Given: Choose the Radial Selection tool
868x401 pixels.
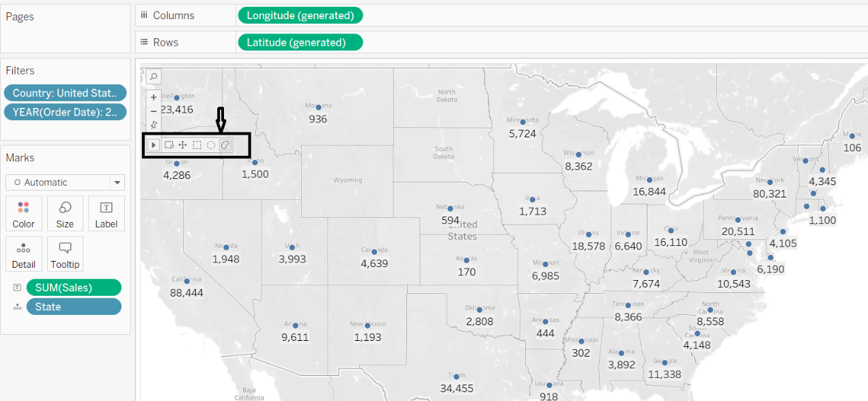Looking at the screenshot, I should coord(211,145).
